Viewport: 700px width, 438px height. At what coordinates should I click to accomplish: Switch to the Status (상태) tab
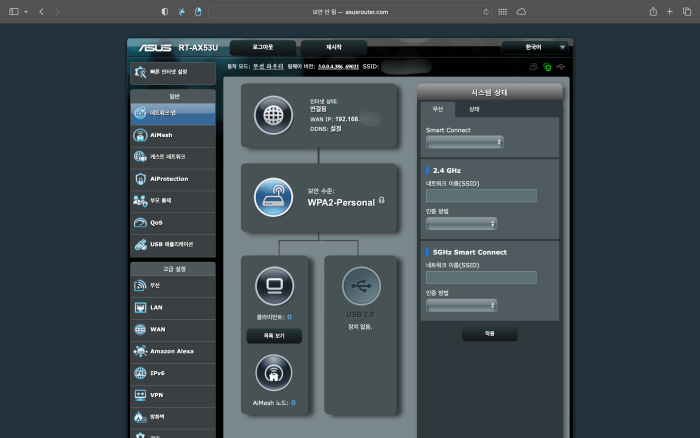coord(474,109)
